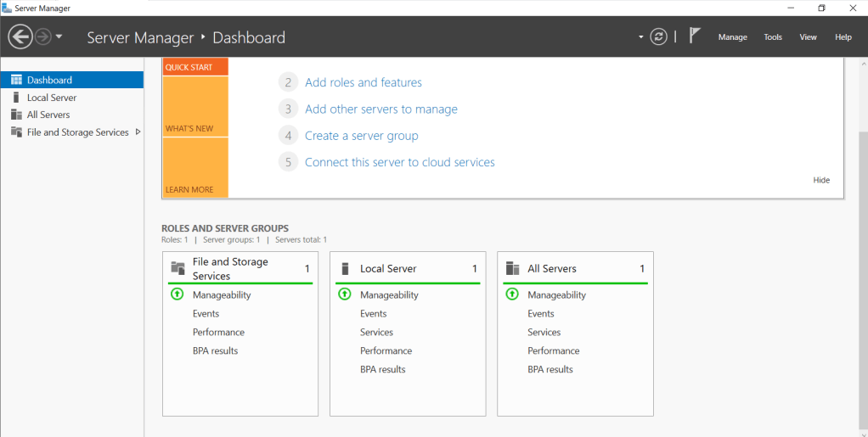This screenshot has height=437, width=868.
Task: Click Add roles and features link
Action: (363, 82)
